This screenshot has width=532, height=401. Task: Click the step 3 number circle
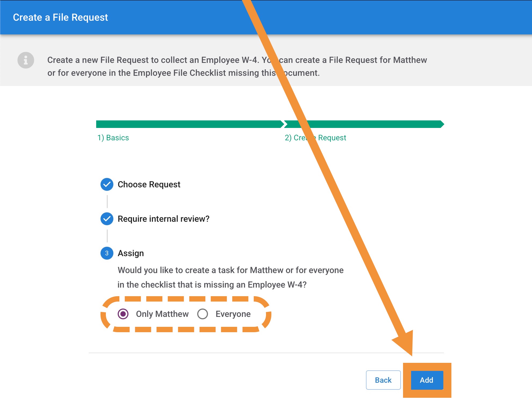point(107,253)
